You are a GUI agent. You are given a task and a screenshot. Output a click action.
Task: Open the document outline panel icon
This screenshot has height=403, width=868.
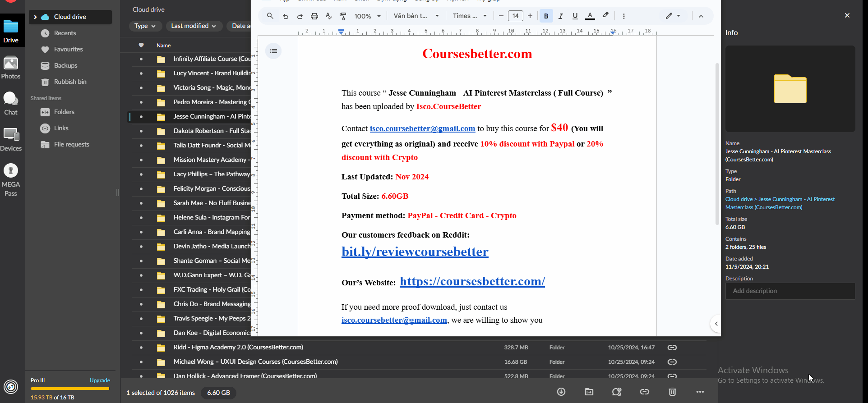[273, 51]
